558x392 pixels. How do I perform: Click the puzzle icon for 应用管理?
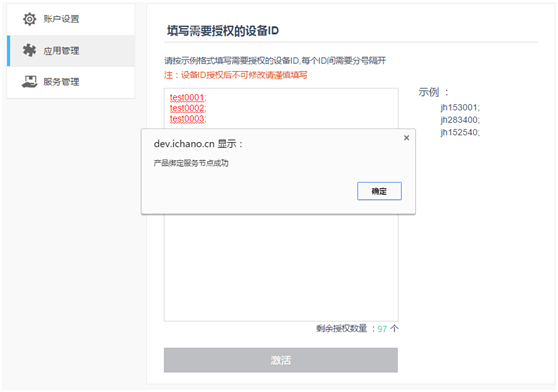coord(29,51)
